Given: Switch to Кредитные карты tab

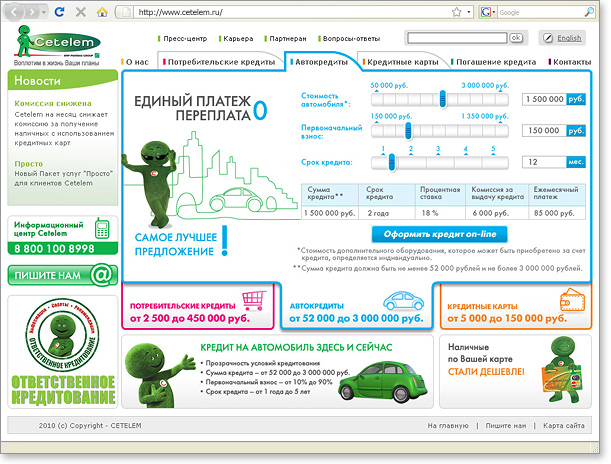Looking at the screenshot, I should coord(401,62).
